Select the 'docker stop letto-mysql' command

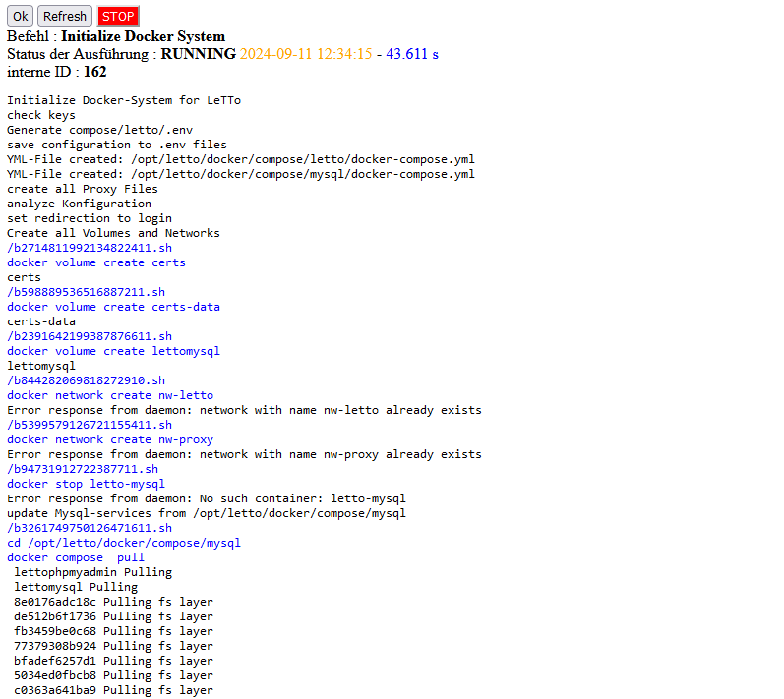pos(86,484)
